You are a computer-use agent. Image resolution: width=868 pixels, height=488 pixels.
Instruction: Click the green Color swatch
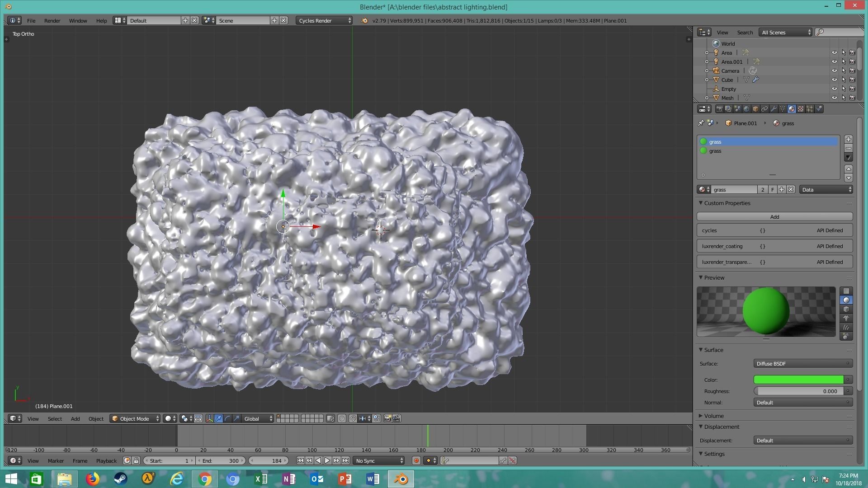coord(798,380)
